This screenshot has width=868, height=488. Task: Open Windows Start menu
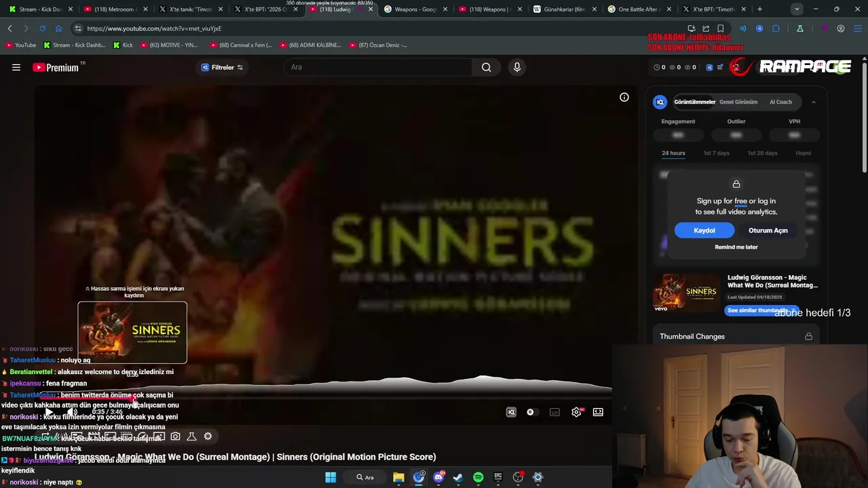330,477
